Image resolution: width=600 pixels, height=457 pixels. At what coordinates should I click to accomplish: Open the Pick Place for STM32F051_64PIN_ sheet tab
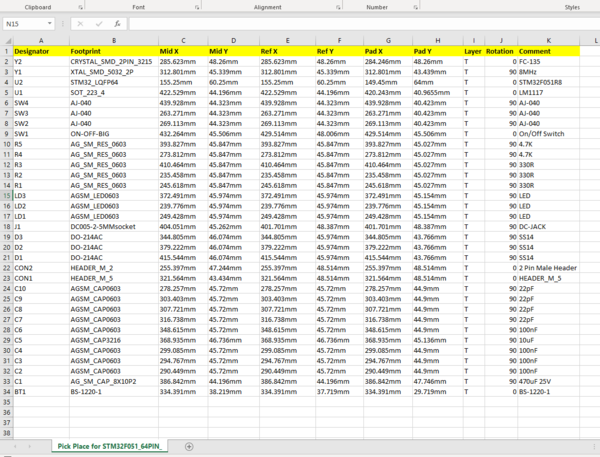coord(109,446)
